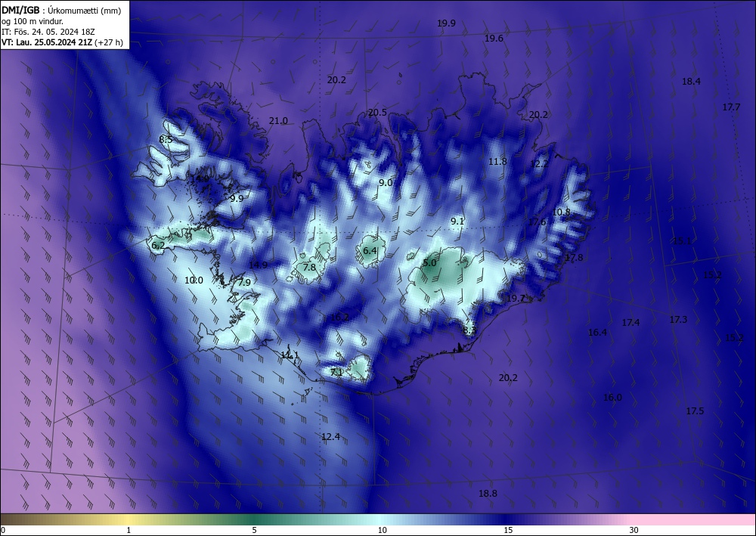Click the 19.6 value on the map
756x536 pixels.
click(494, 39)
